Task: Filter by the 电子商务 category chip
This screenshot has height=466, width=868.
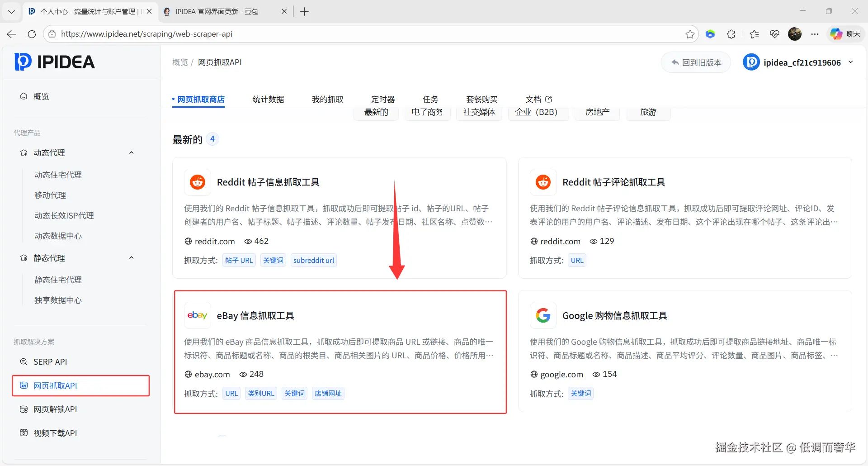Action: tap(427, 112)
